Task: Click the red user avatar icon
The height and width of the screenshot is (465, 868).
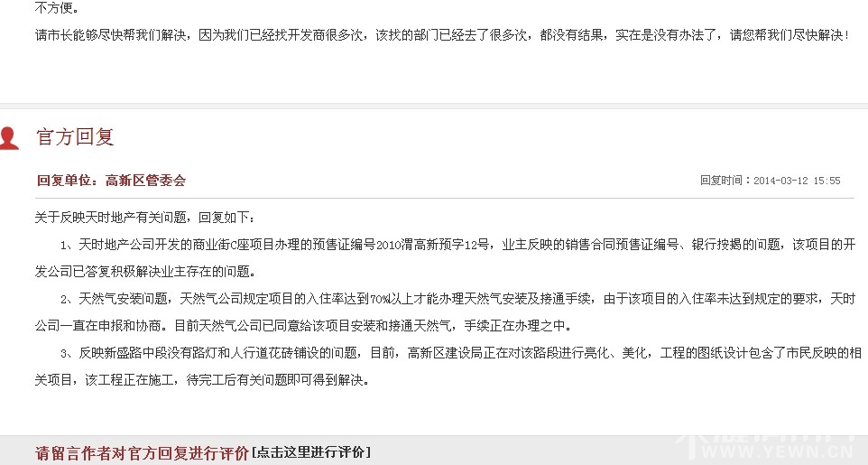Action: pyautogui.click(x=9, y=138)
